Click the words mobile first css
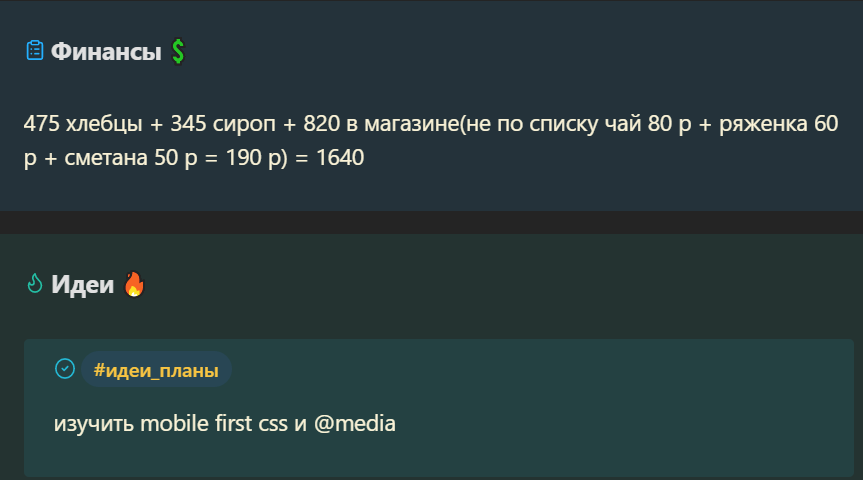The image size is (863, 480). [x=214, y=424]
